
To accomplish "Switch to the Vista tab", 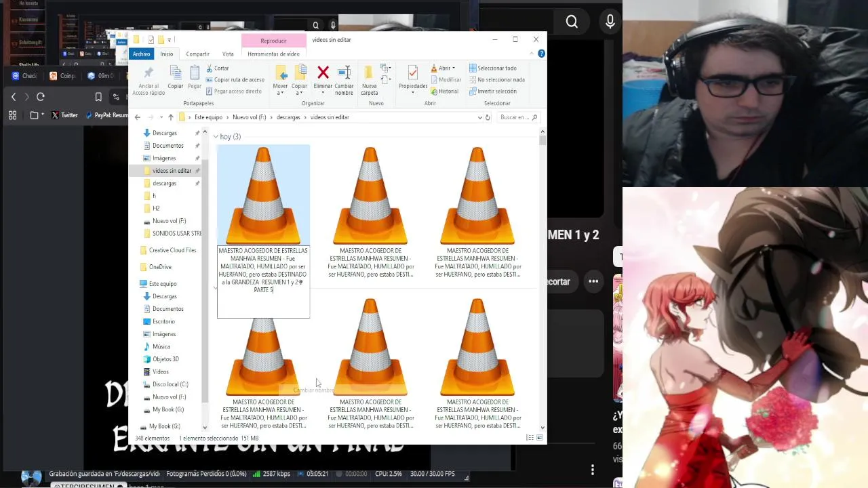I will [x=228, y=54].
